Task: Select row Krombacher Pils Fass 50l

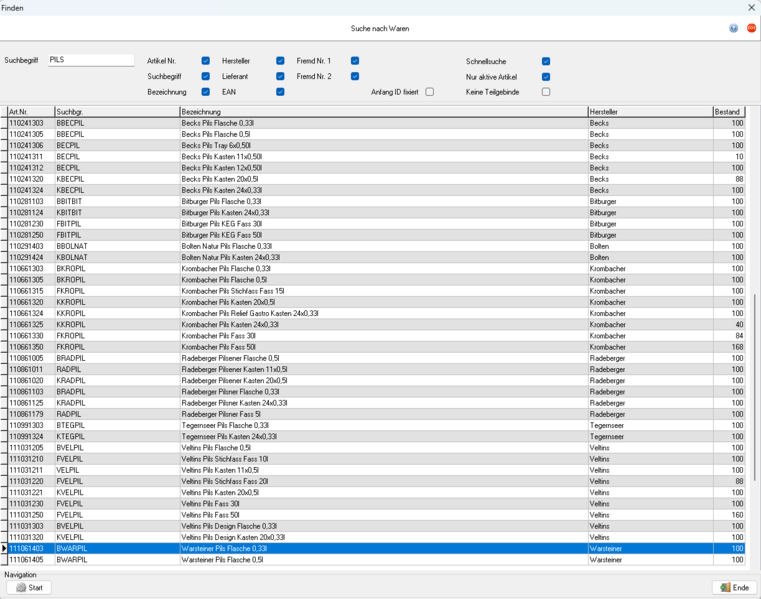Action: coord(376,347)
